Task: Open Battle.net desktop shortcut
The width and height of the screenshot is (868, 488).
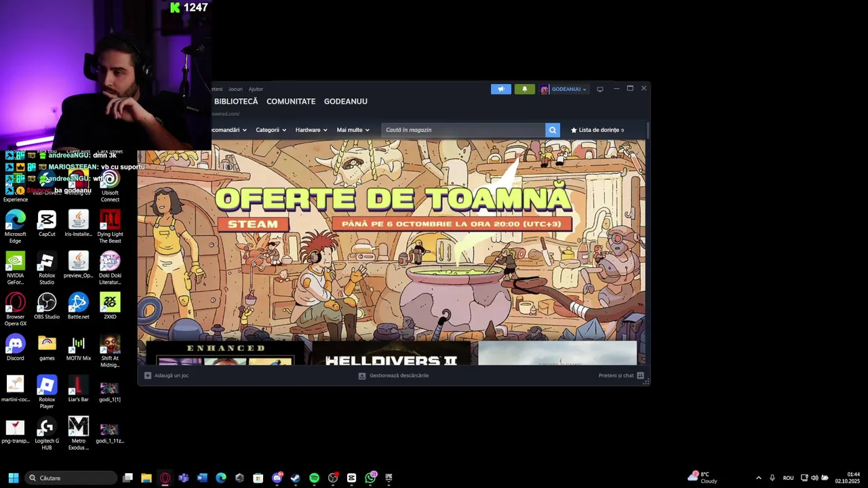Action: [x=78, y=306]
